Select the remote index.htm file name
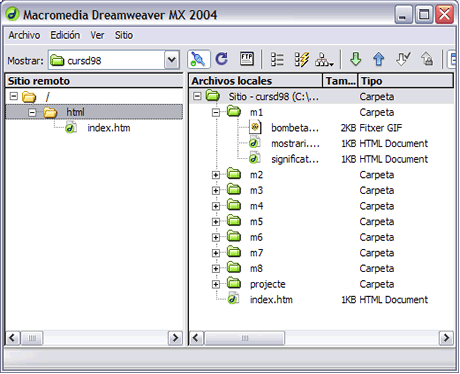460x374 pixels. point(109,128)
